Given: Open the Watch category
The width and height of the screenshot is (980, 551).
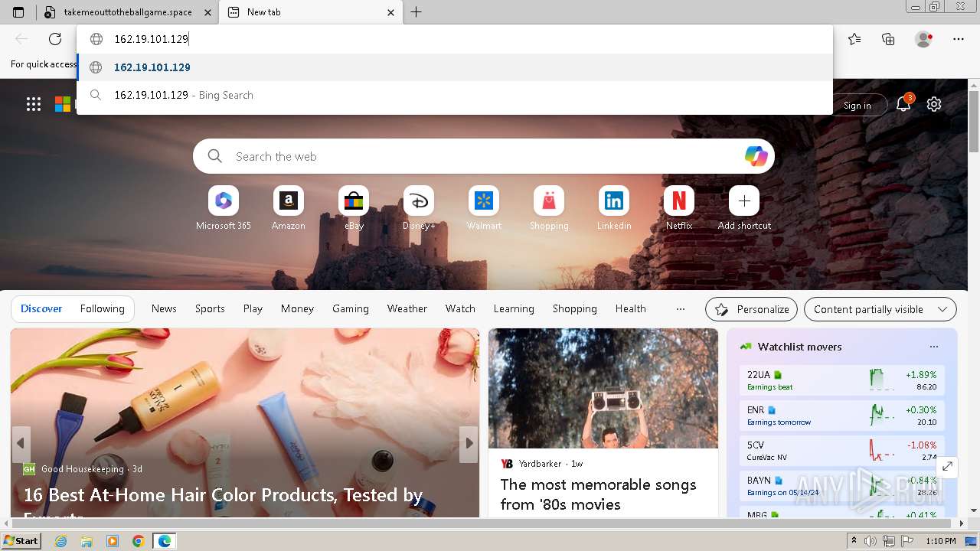Looking at the screenshot, I should point(460,309).
